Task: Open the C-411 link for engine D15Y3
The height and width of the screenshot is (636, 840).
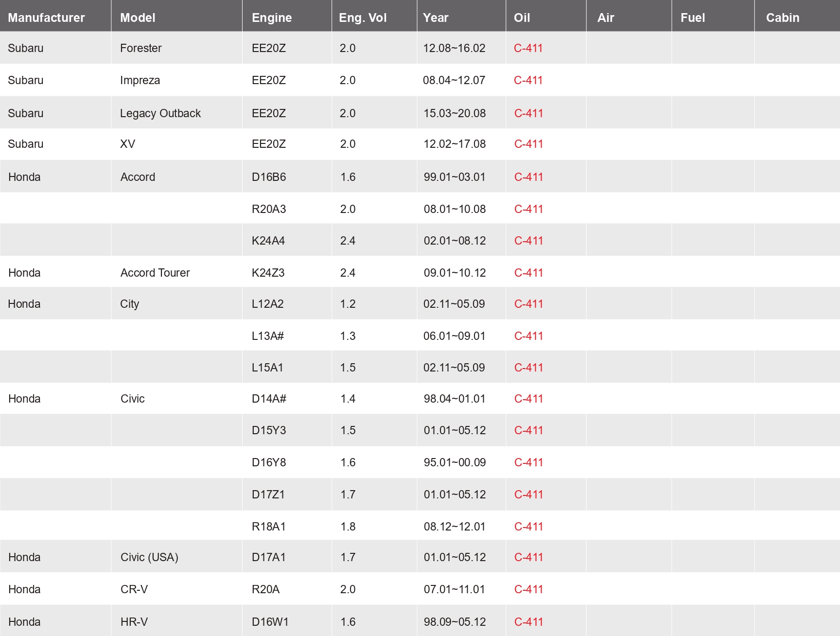Action: tap(528, 430)
